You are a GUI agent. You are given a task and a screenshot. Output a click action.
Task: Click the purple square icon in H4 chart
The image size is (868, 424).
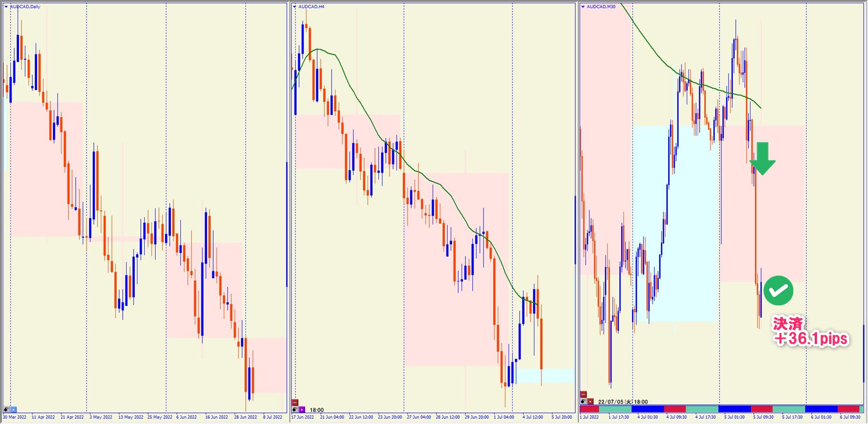click(x=302, y=410)
